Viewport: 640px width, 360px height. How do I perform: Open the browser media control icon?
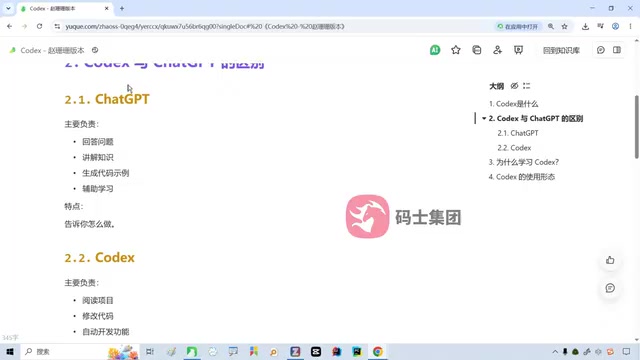pos(600,27)
